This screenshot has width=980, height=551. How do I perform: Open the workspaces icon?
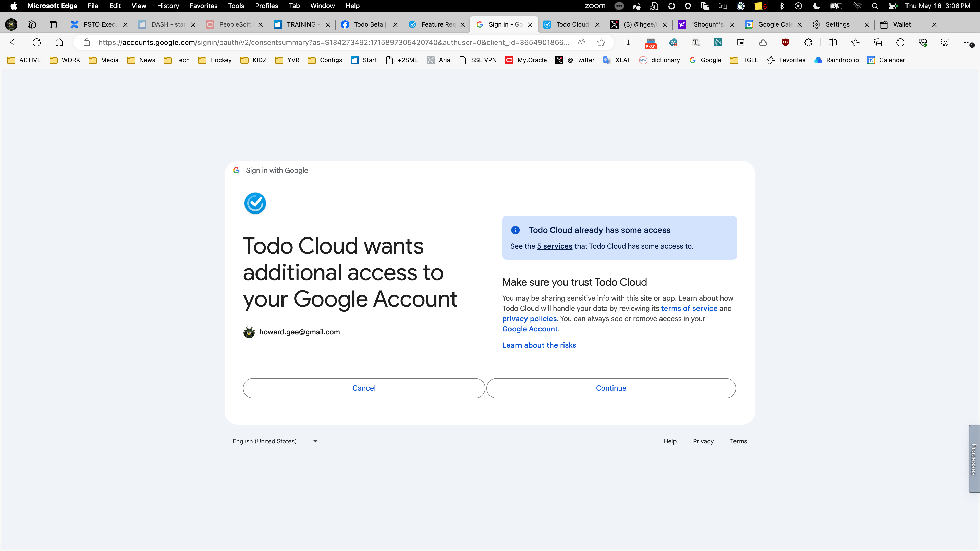[32, 24]
